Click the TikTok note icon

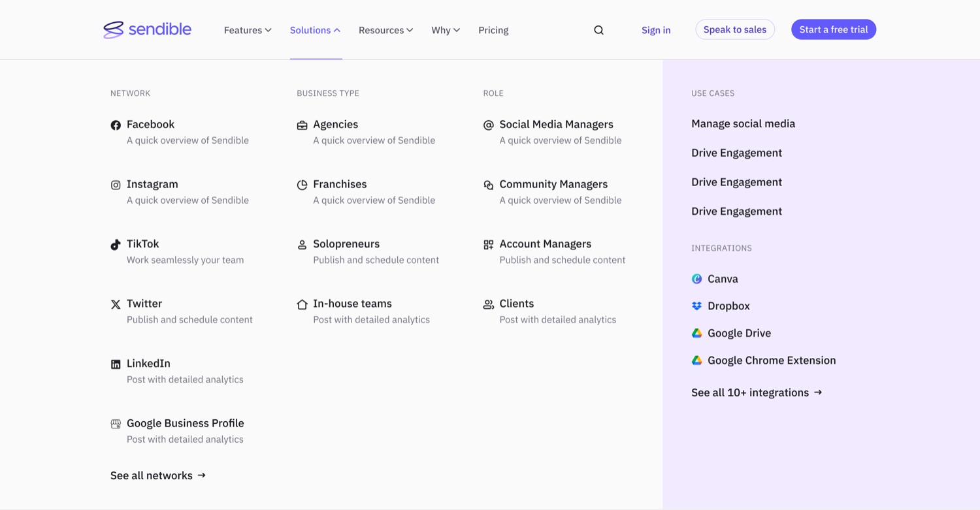[x=116, y=244]
